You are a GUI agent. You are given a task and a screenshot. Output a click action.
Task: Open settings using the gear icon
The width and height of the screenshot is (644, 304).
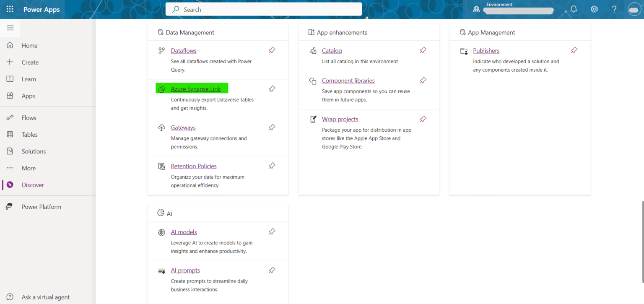coord(594,9)
